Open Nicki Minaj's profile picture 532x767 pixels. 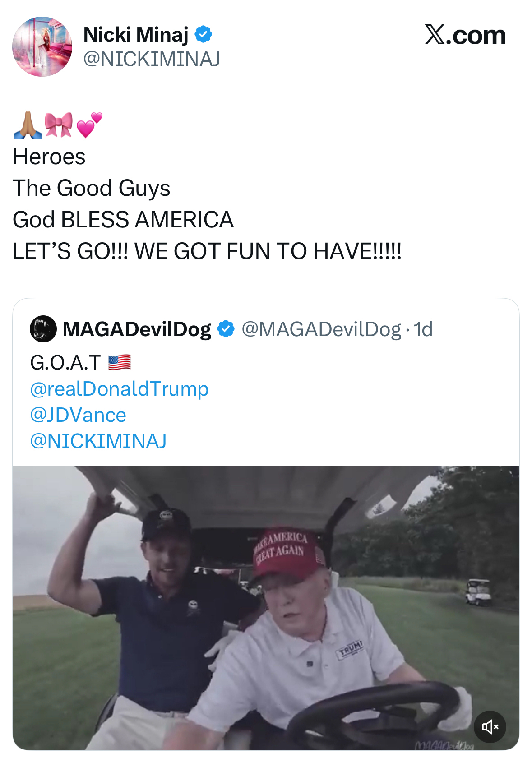42,47
